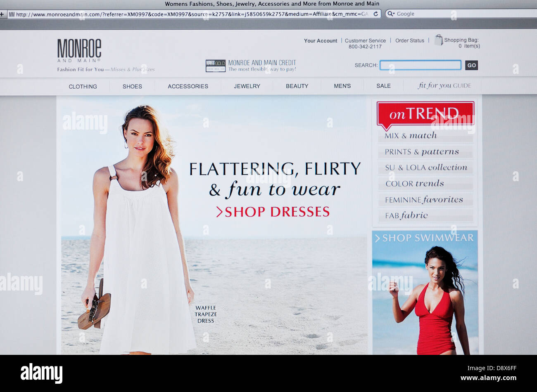Open the fit for you GUIDE
The width and height of the screenshot is (537, 392).
(x=444, y=85)
